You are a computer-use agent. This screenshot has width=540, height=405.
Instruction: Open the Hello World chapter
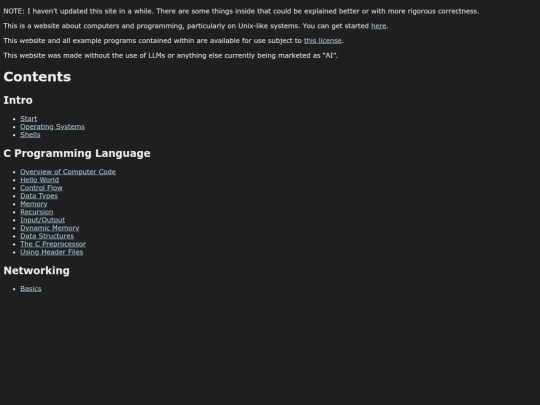40,180
